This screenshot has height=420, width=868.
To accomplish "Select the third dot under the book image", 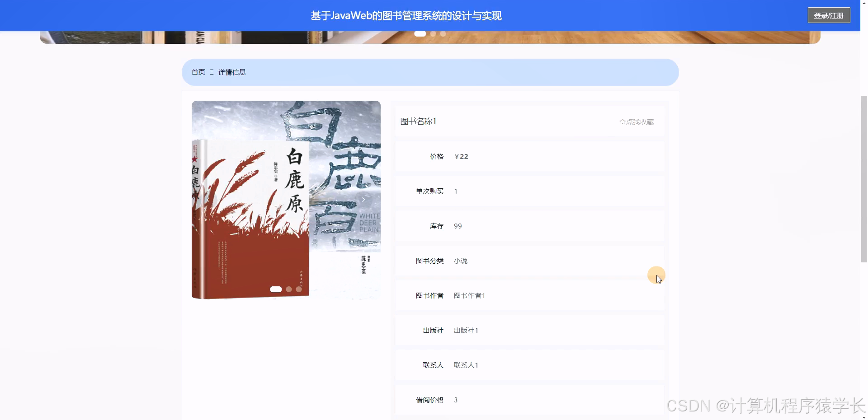I will [300, 289].
